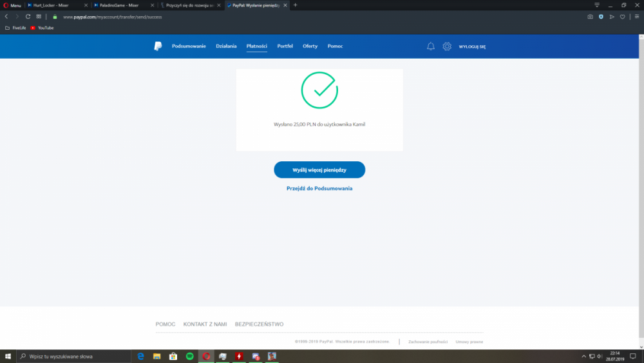
Task: Open File Explorer from taskbar
Action: [157, 357]
